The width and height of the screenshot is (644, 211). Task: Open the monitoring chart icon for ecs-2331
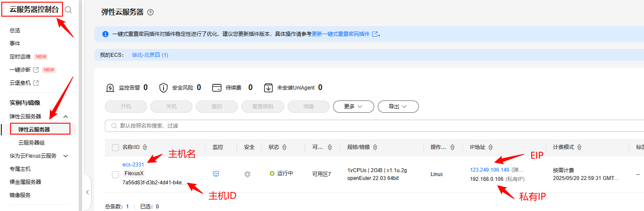pos(216,173)
